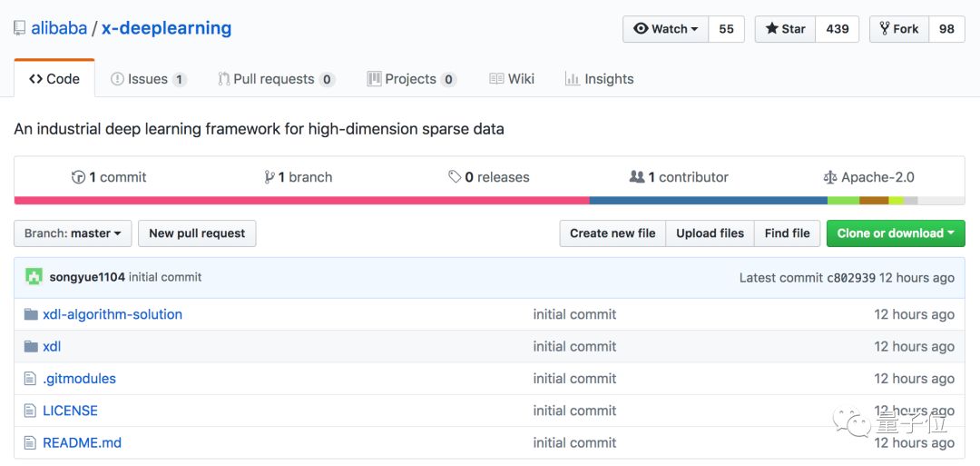
Task: Click the commit history clock icon
Action: point(78,177)
